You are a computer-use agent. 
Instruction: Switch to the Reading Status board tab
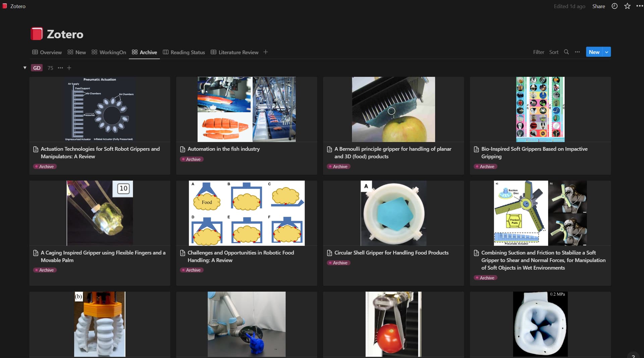tap(184, 52)
